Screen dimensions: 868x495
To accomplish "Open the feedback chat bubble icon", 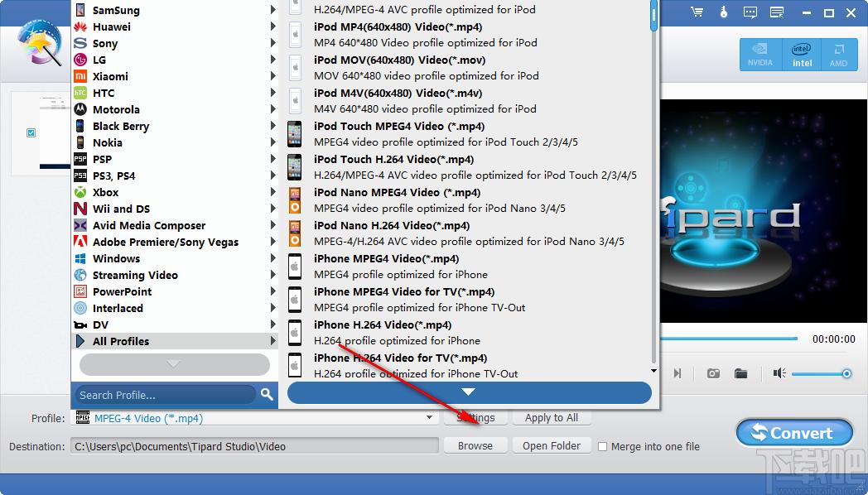I will tap(750, 12).
